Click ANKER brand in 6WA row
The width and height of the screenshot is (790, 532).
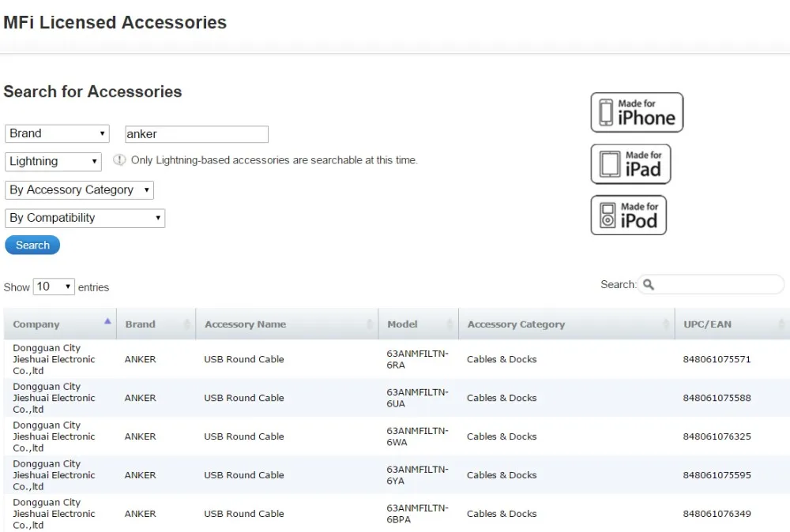pyautogui.click(x=140, y=436)
